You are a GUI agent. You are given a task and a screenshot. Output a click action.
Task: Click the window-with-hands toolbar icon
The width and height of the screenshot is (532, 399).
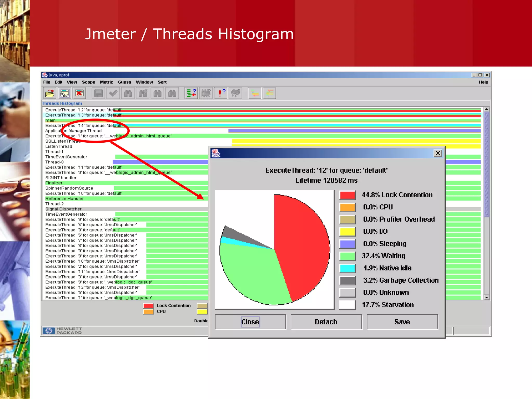click(64, 93)
